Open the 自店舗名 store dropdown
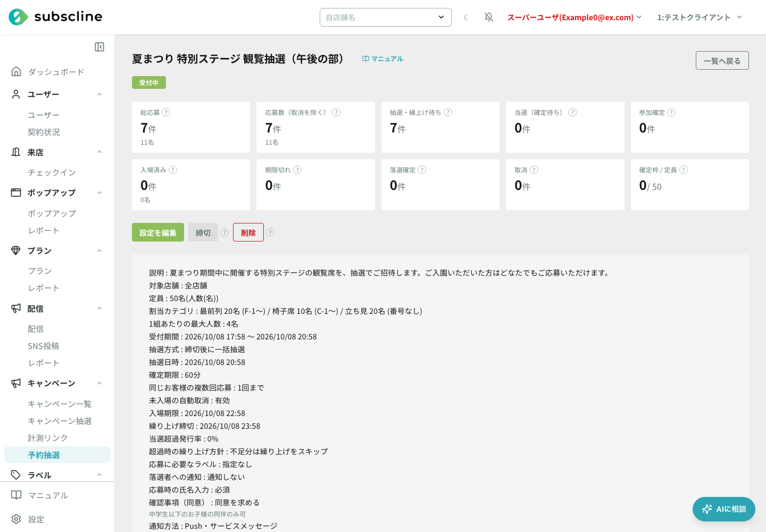The height and width of the screenshot is (532, 766). (x=386, y=17)
